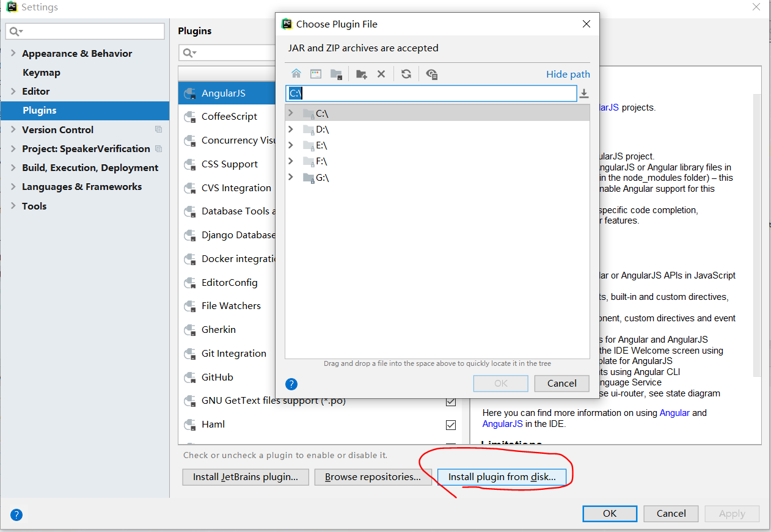The width and height of the screenshot is (771, 532).
Task: Cancel the Choose Plugin File dialog
Action: click(561, 384)
